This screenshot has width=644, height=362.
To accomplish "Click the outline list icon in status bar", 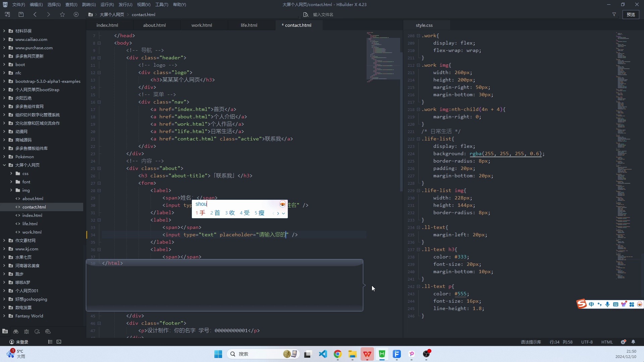I will pos(50,342).
